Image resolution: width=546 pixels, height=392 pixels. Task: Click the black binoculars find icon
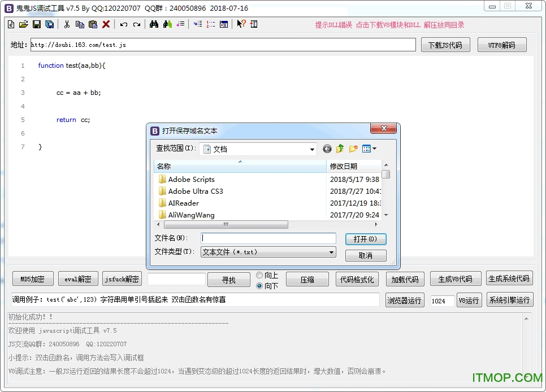pos(154,24)
